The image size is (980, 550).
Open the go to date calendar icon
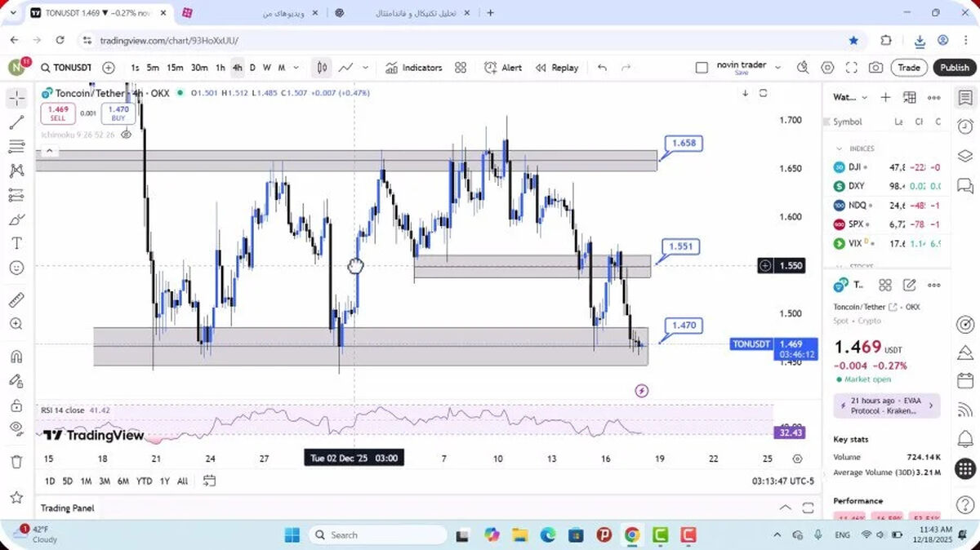click(210, 481)
